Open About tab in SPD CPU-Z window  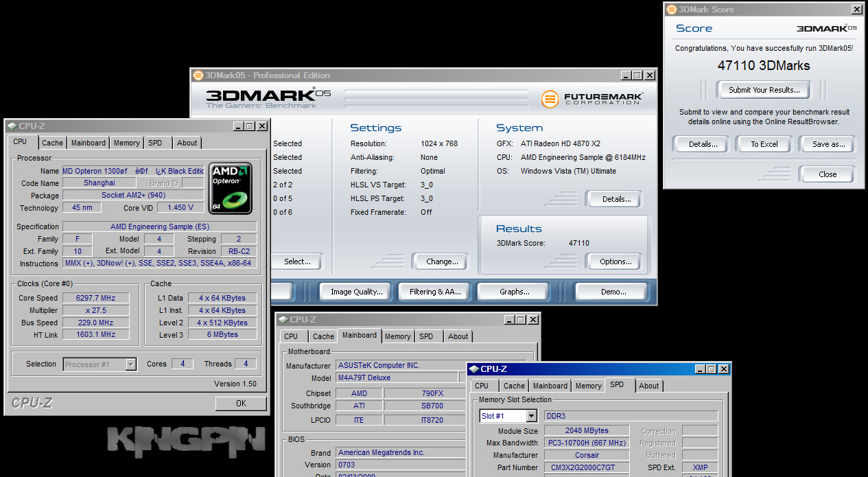pos(649,386)
